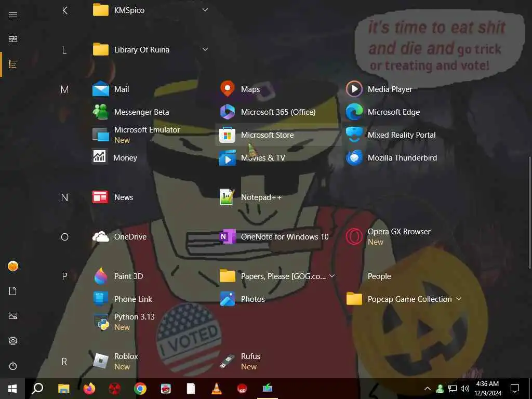The width and height of the screenshot is (532, 399).
Task: Click the letter K group header
Action: [64, 10]
